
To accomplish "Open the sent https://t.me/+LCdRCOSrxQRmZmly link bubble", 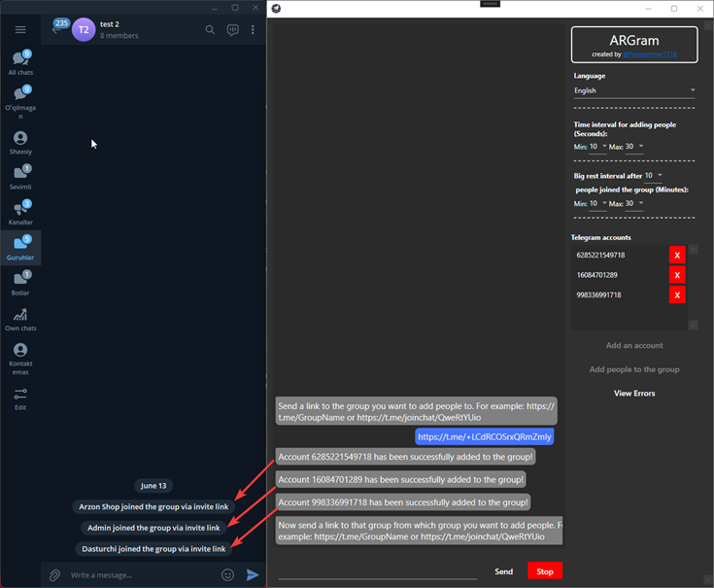I will (x=485, y=436).
